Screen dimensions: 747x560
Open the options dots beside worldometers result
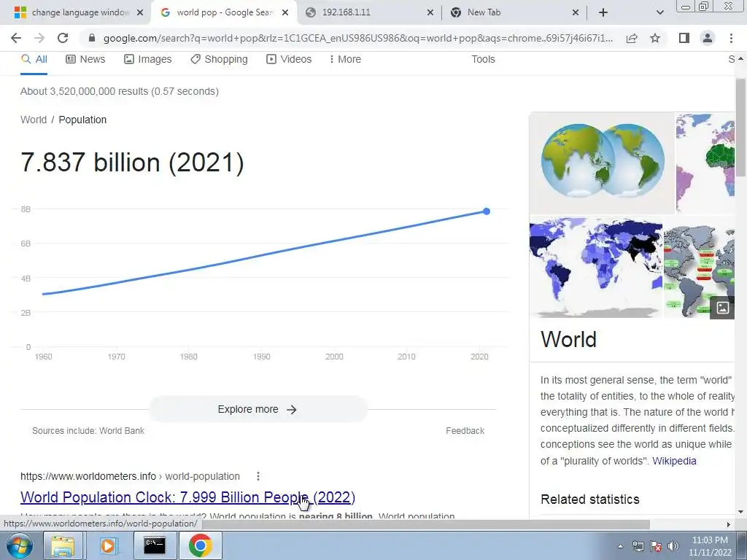pos(258,476)
